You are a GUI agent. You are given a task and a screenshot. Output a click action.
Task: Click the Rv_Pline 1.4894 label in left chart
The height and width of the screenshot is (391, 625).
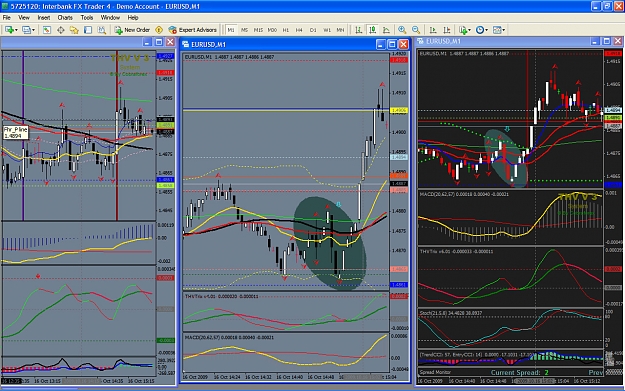pyautogui.click(x=16, y=132)
